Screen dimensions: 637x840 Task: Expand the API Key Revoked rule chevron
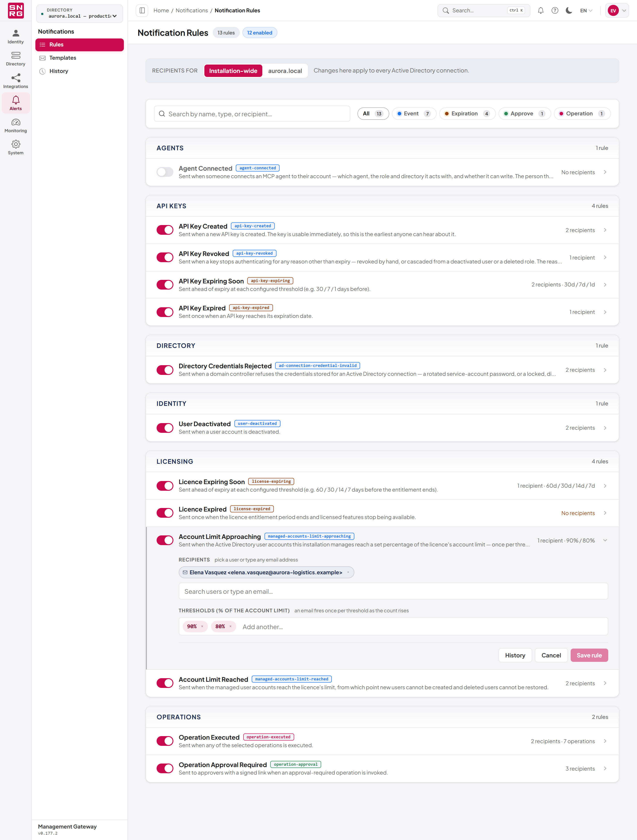[x=605, y=258]
